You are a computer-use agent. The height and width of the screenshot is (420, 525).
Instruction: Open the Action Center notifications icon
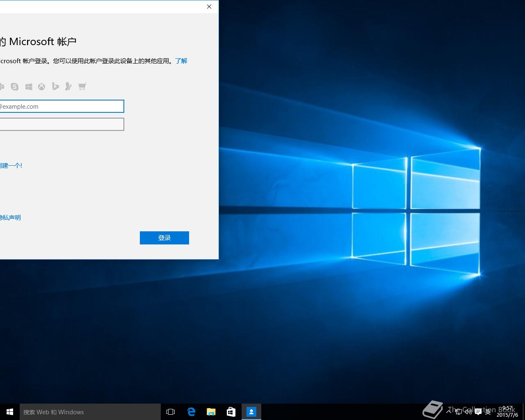(x=478, y=412)
